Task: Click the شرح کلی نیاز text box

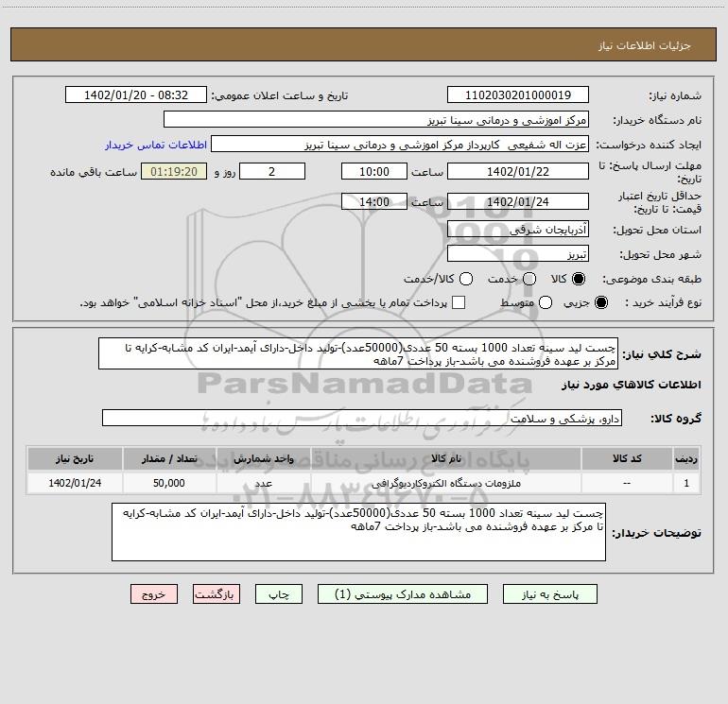Action: (x=358, y=353)
